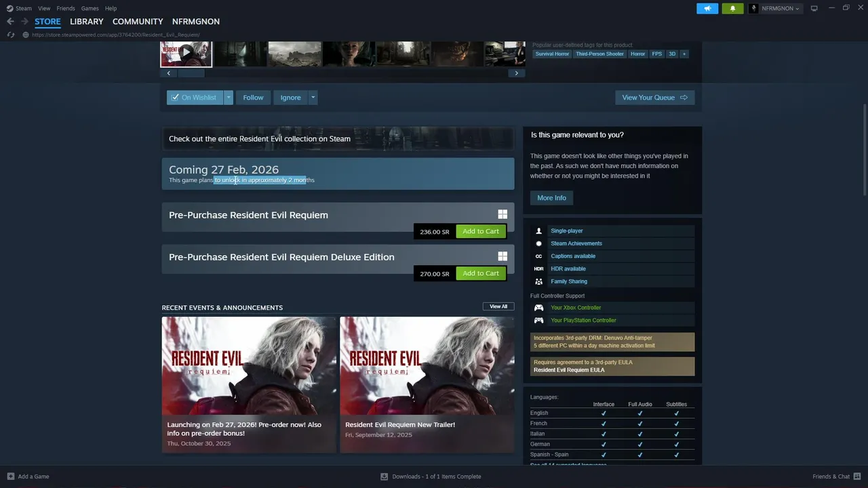Screen dimensions: 868x488
Task: Click the Captions CC icon
Action: pyautogui.click(x=538, y=256)
